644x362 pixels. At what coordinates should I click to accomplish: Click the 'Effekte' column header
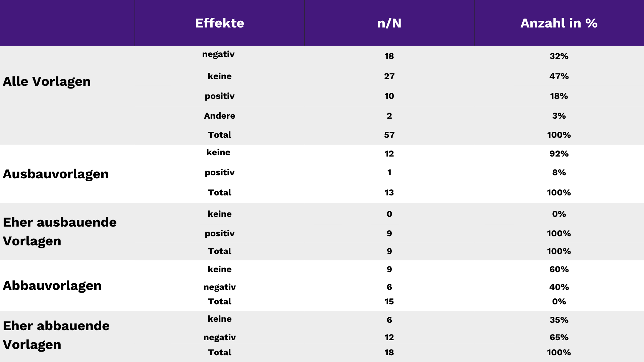(x=220, y=23)
